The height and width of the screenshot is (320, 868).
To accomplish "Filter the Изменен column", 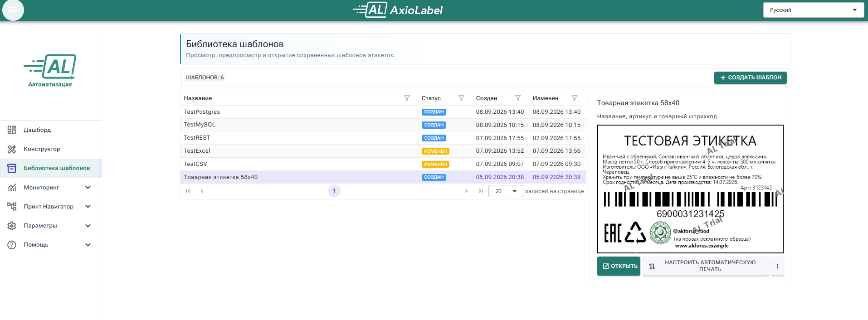I will tap(575, 98).
